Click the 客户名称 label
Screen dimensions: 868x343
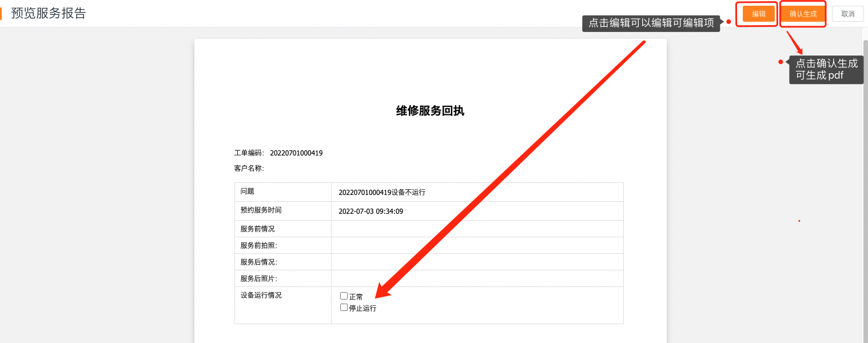249,168
